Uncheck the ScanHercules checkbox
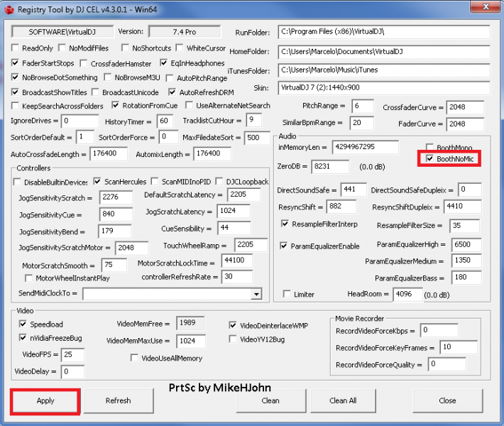This screenshot has width=504, height=426. tap(97, 181)
